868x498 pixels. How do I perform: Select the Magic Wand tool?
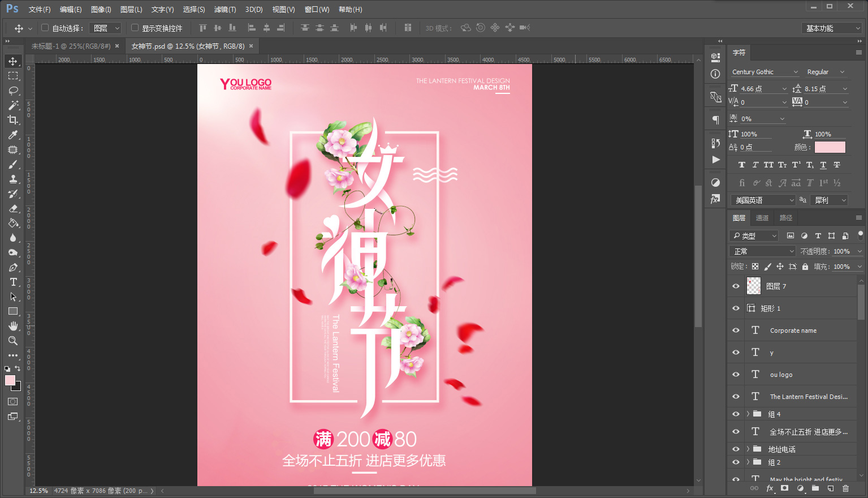[x=13, y=105]
